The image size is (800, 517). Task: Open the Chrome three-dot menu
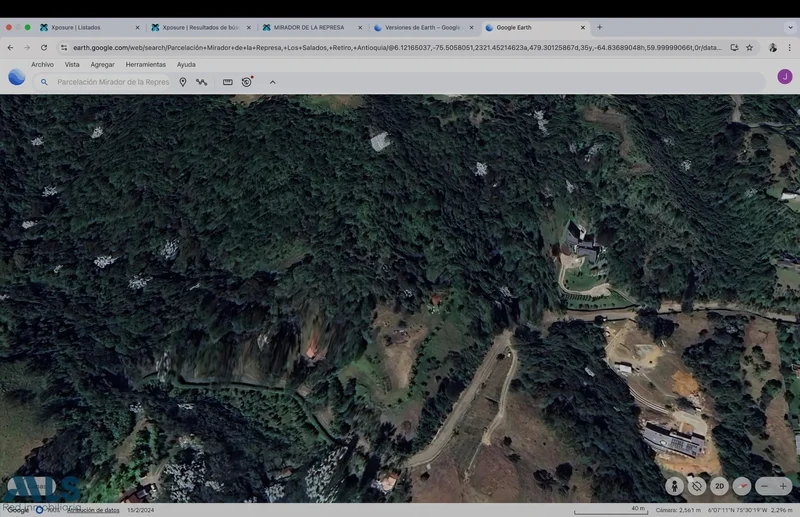(789, 47)
